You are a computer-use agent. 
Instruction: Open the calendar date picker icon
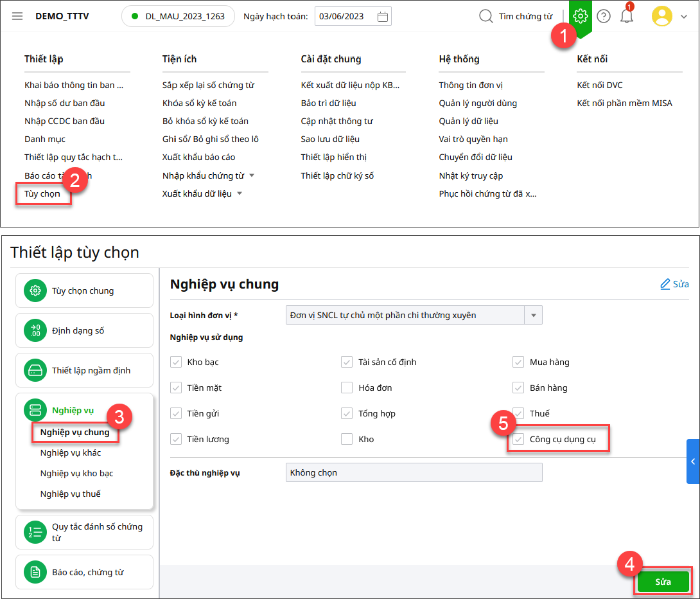click(x=383, y=17)
